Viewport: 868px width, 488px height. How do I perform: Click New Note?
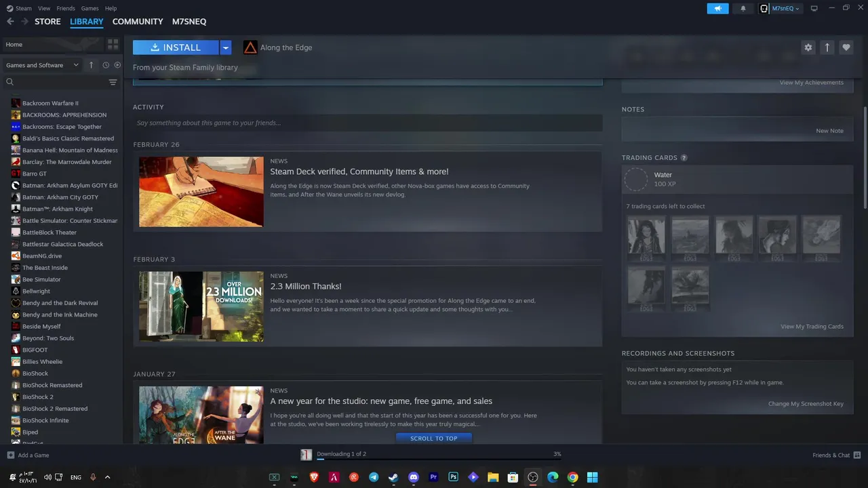pyautogui.click(x=829, y=131)
